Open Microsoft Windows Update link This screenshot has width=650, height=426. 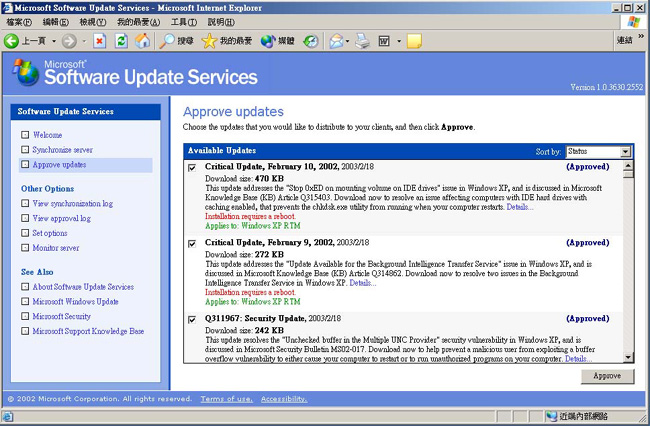pos(75,301)
